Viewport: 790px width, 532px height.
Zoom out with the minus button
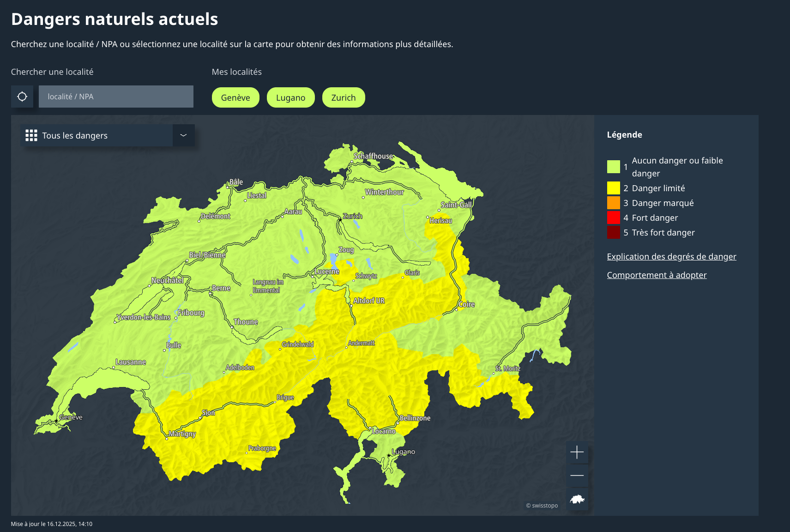pos(577,475)
